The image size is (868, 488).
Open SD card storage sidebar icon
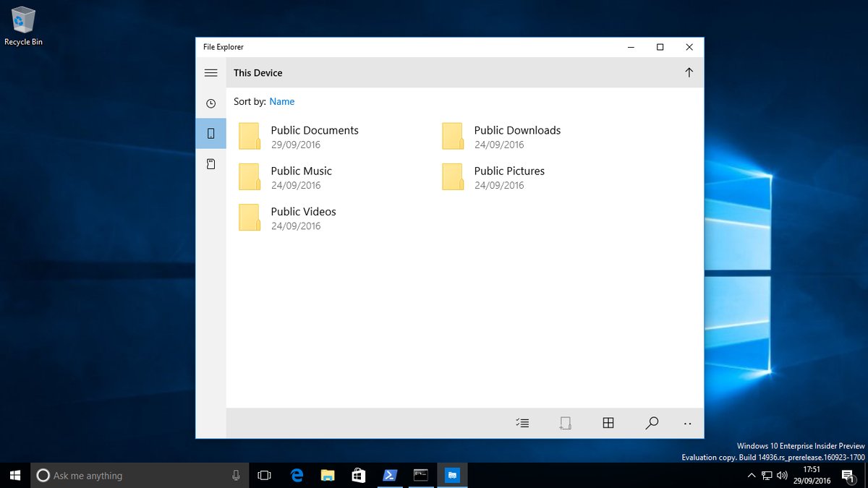click(x=210, y=164)
